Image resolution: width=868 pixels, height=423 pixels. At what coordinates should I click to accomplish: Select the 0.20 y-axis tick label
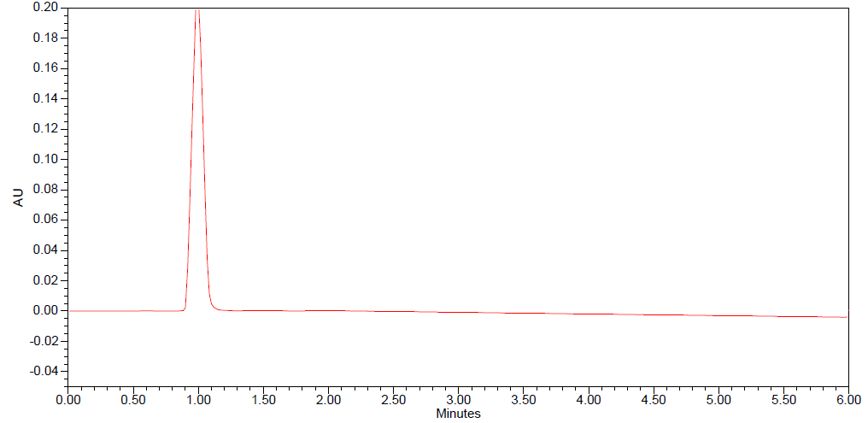[47, 7]
